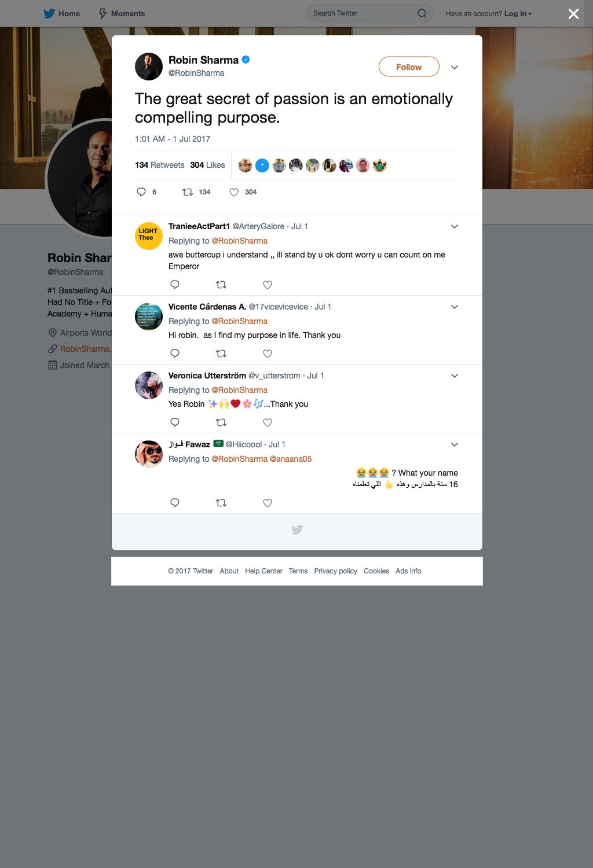
Task: Click the Twitter bird Home icon
Action: pyautogui.click(x=50, y=13)
